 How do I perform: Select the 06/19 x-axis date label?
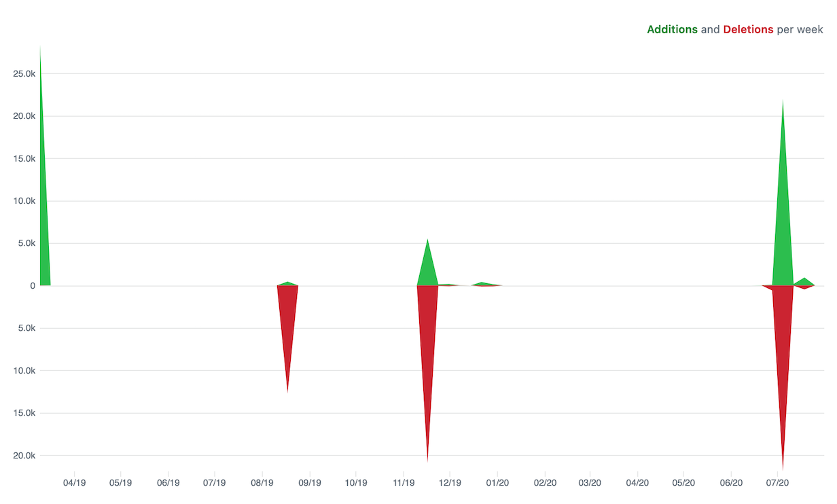tap(168, 483)
